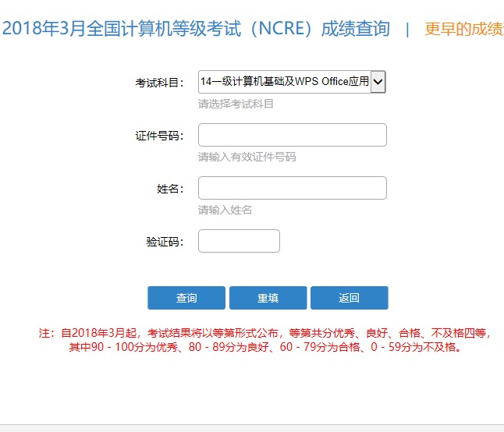
Task: Click the red score-range line starting 其中90
Action: click(x=264, y=347)
